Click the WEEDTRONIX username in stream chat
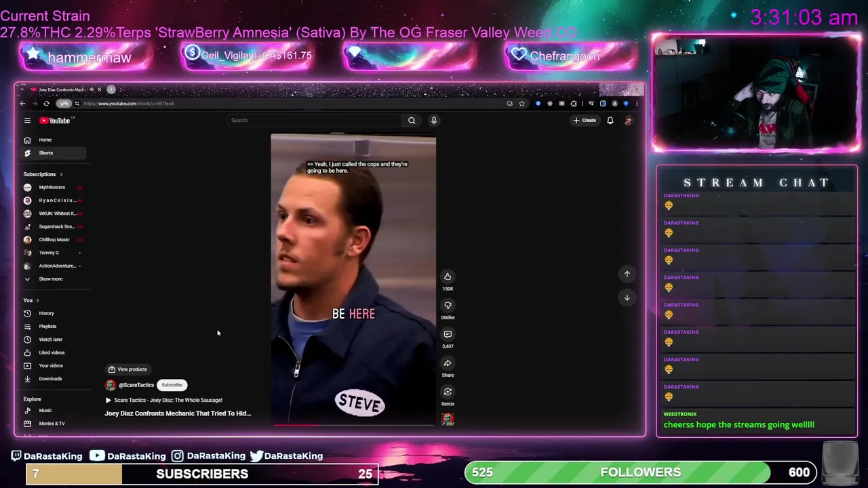Image resolution: width=868 pixels, height=488 pixels. coord(680,414)
